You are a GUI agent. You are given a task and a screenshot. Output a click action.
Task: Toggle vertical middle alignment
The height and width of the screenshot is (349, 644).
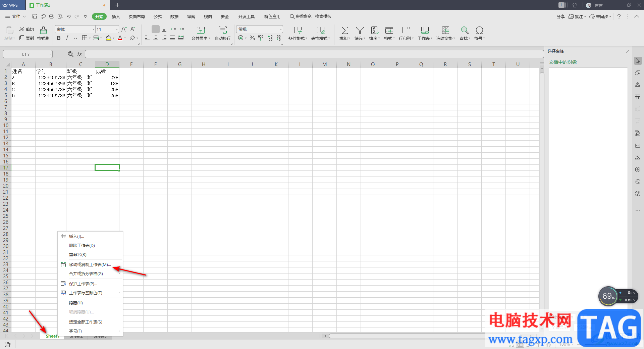point(156,30)
